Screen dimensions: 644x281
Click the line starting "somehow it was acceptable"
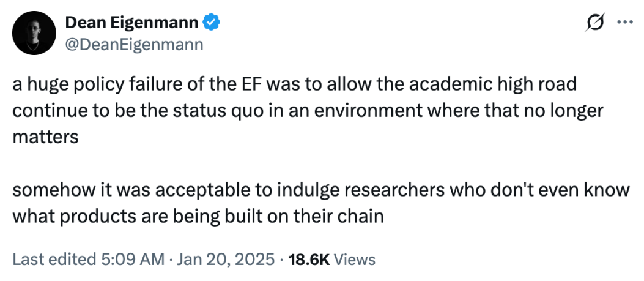pyautogui.click(x=320, y=190)
